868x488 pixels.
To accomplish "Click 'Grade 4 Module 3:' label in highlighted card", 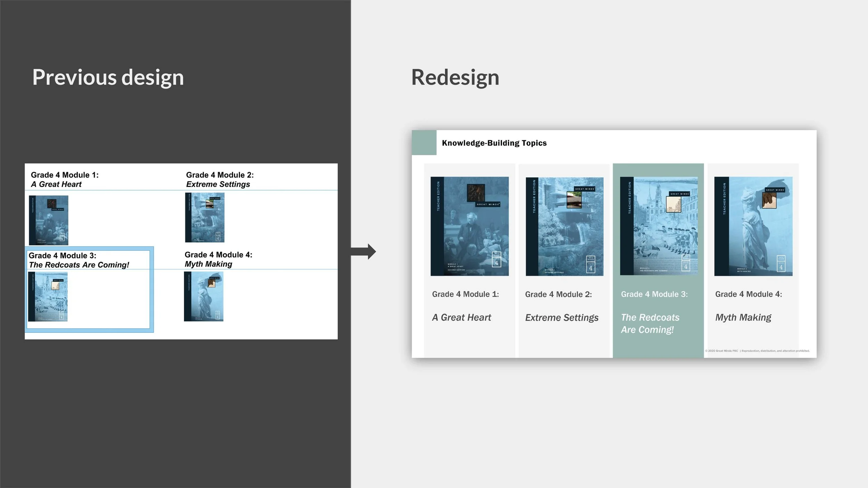I will 654,294.
